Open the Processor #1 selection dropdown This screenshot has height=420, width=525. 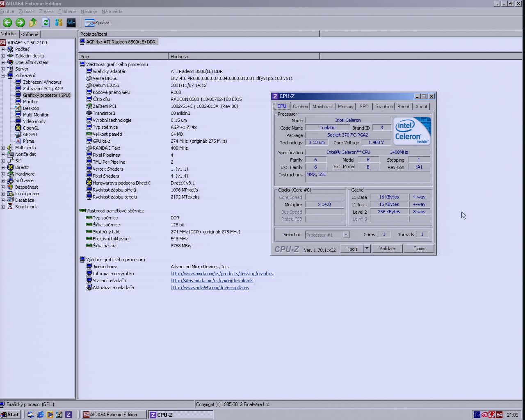click(346, 235)
